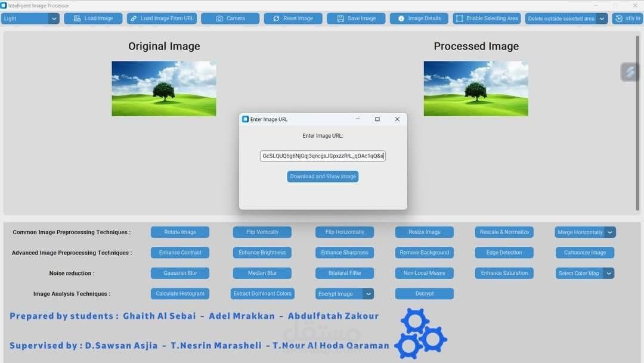Click the Save Image disk icon
The image size is (644, 363).
point(340,18)
